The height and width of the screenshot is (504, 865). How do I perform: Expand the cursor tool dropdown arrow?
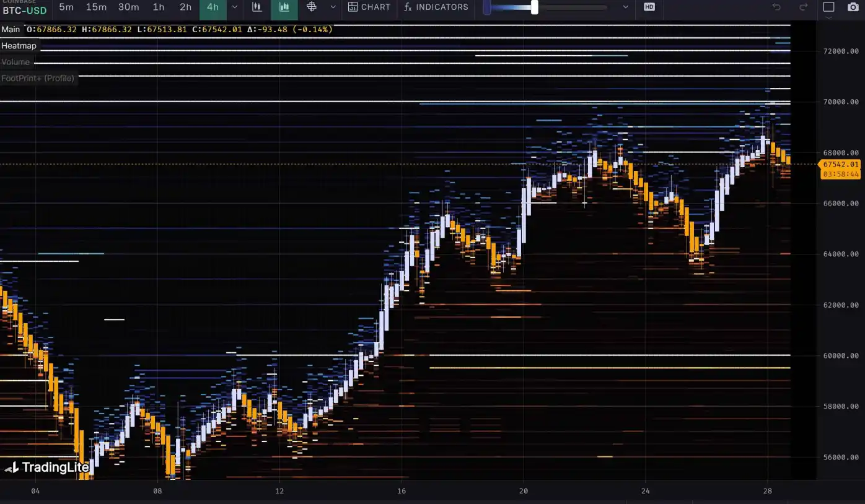click(333, 7)
